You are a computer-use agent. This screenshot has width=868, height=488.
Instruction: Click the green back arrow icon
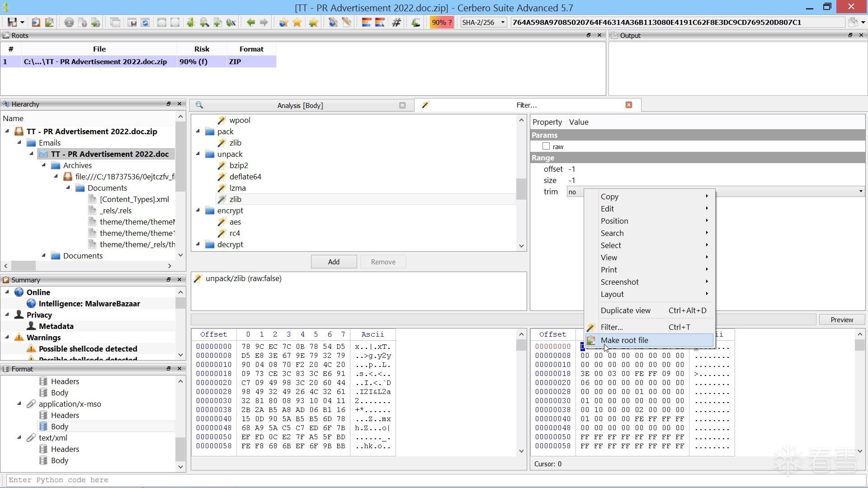250,22
